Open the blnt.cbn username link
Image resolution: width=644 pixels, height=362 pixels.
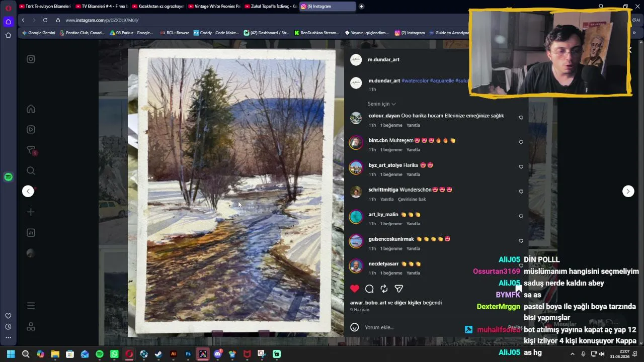click(378, 140)
